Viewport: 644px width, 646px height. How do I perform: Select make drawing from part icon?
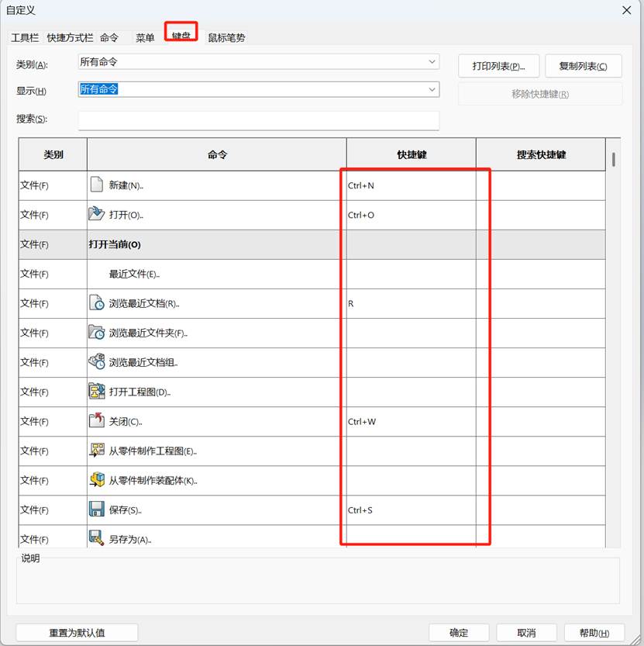click(96, 450)
